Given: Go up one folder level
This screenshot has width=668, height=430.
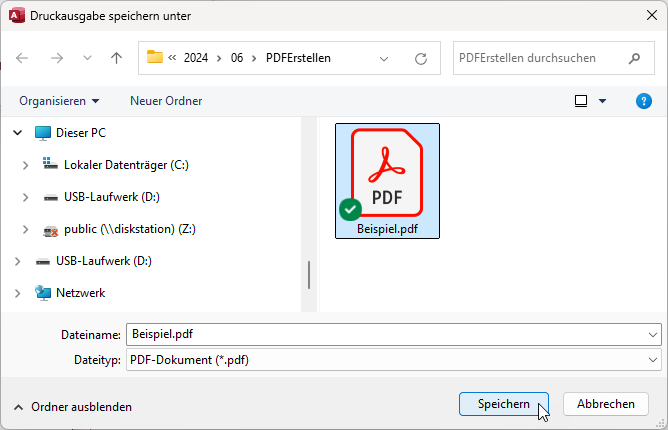Looking at the screenshot, I should 116,58.
